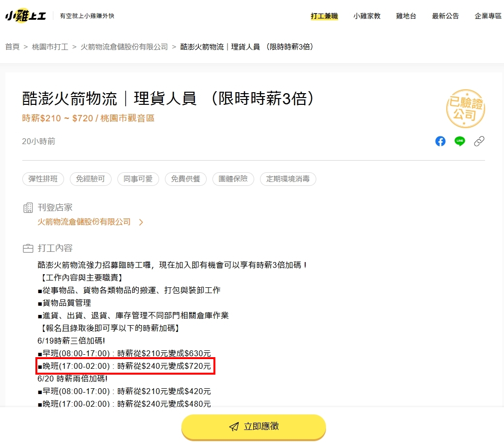Click the 6/19 早班 $630元 wage line
This screenshot has width=504, height=445.
(124, 353)
